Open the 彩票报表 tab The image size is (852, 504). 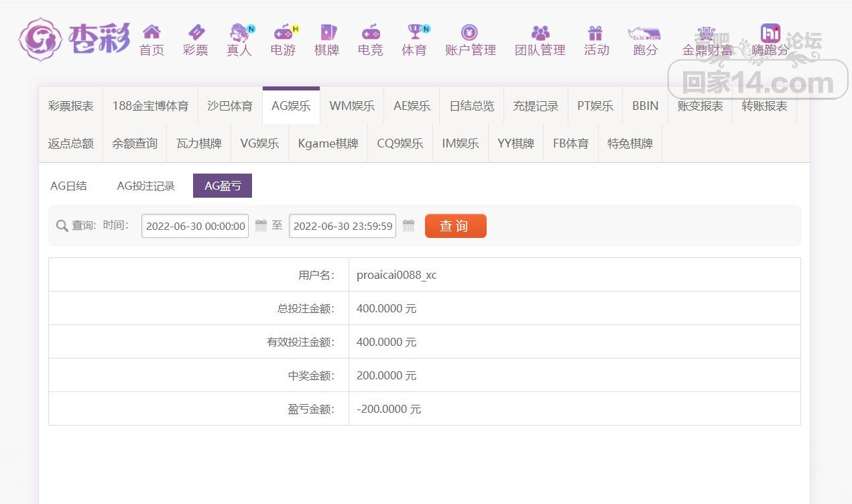coord(70,106)
